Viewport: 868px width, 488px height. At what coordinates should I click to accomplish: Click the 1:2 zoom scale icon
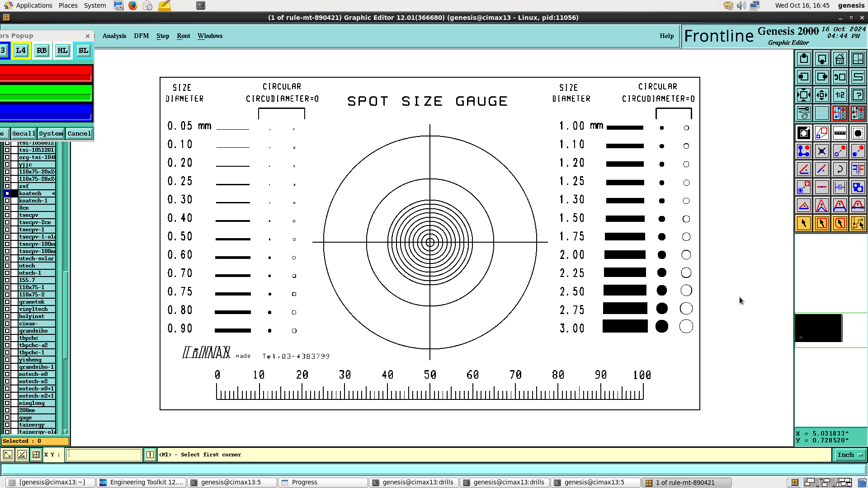[840, 95]
